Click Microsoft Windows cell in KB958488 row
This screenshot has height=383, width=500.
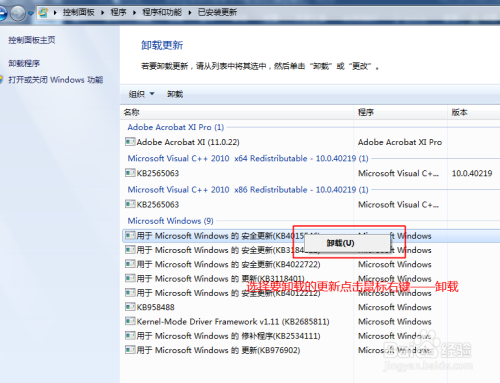pyautogui.click(x=395, y=307)
